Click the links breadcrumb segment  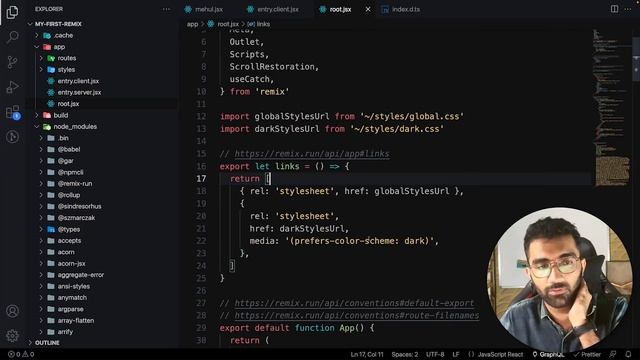[259, 24]
